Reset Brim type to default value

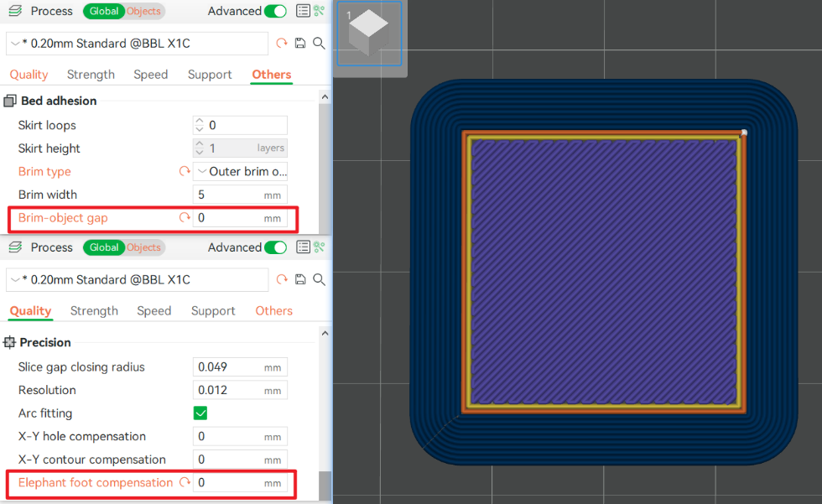click(184, 171)
